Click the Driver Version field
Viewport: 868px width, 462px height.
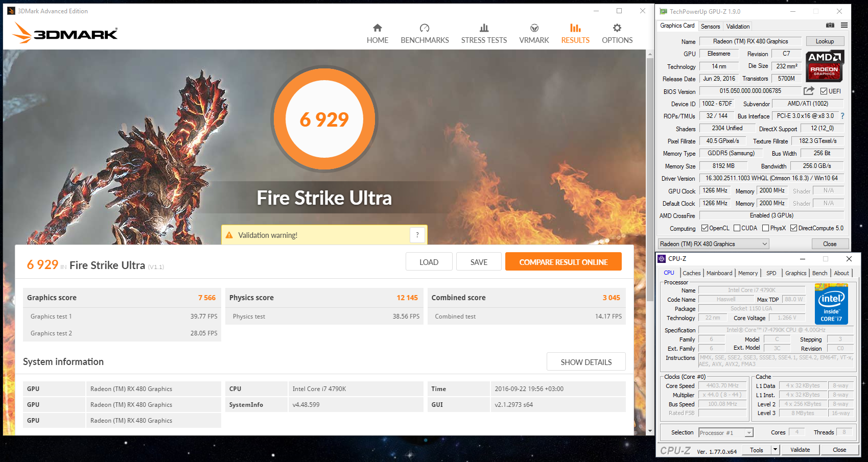(x=771, y=178)
